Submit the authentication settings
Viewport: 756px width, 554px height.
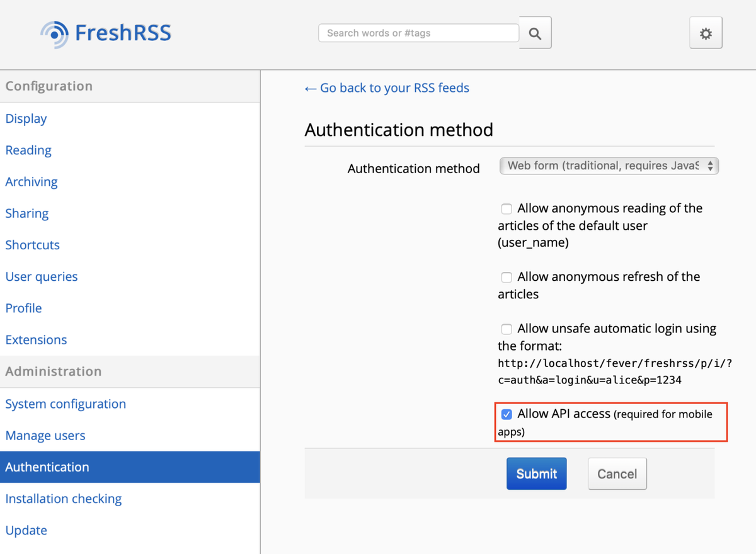click(537, 474)
